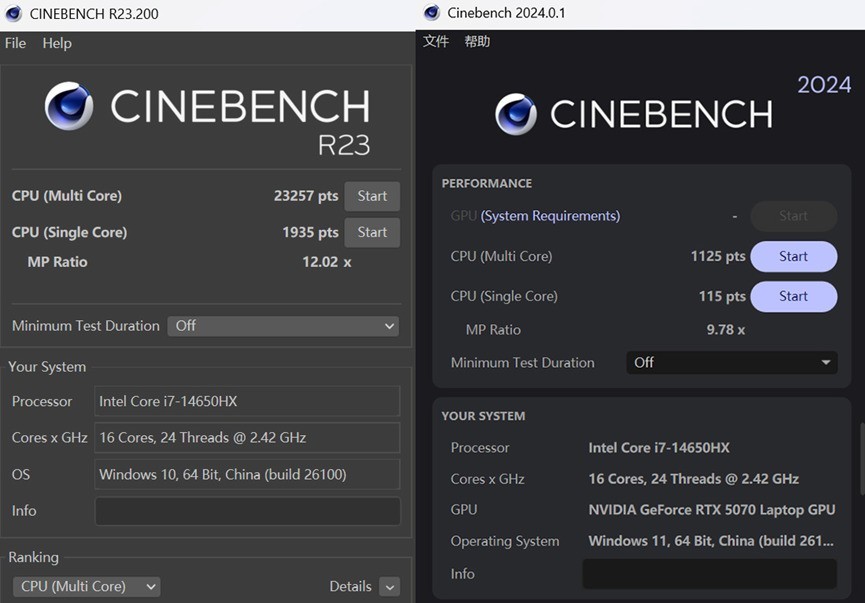Click the R23 Info input field
This screenshot has width=865, height=603.
tap(247, 511)
